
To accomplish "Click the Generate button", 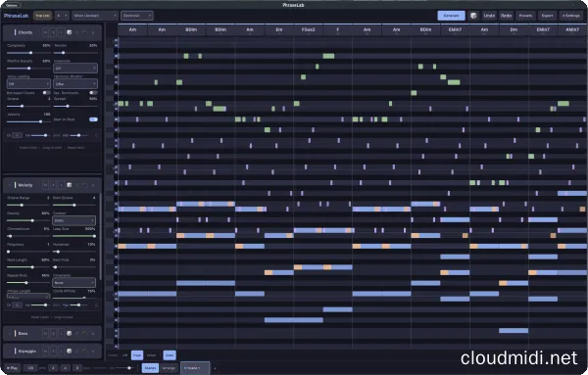I will [451, 16].
